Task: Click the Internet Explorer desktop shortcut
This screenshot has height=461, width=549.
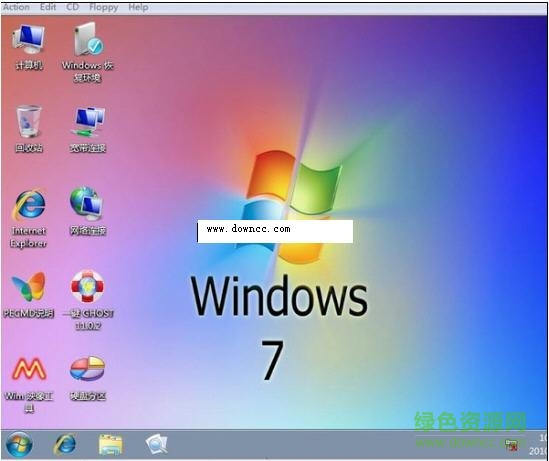Action: point(29,218)
